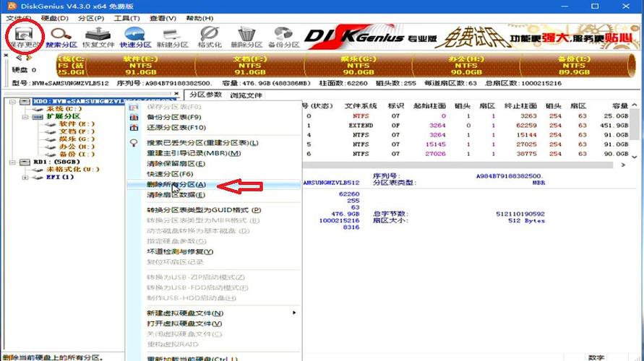Screen dimensions: 644x361
Task: Select the 备份 (I:) partition in tree
Action: click(77, 155)
